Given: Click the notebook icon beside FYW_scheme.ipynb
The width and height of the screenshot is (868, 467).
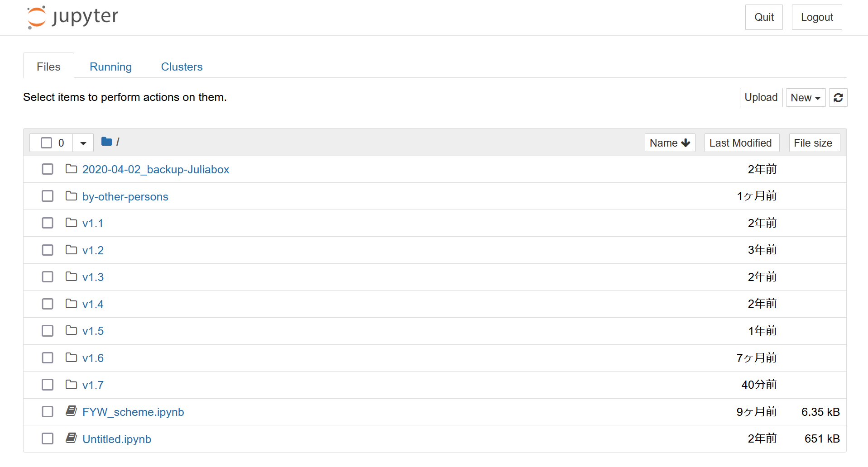Looking at the screenshot, I should (71, 411).
